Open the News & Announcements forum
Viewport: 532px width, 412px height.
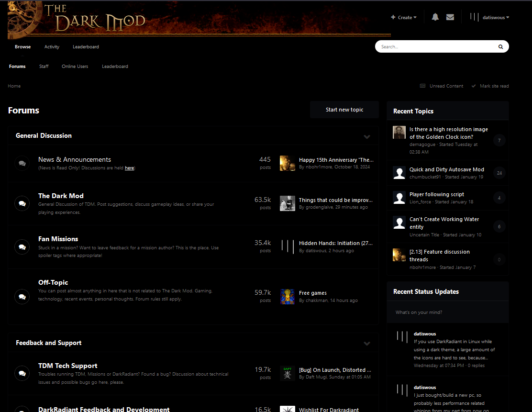pos(75,159)
